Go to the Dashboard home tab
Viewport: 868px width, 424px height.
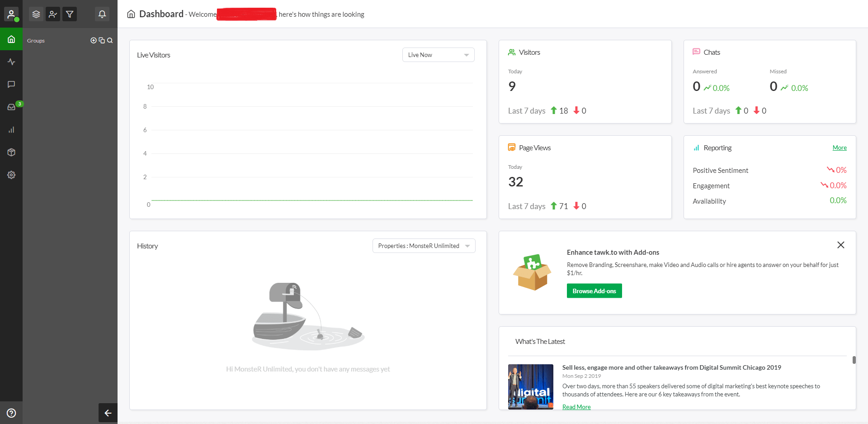pyautogui.click(x=11, y=39)
